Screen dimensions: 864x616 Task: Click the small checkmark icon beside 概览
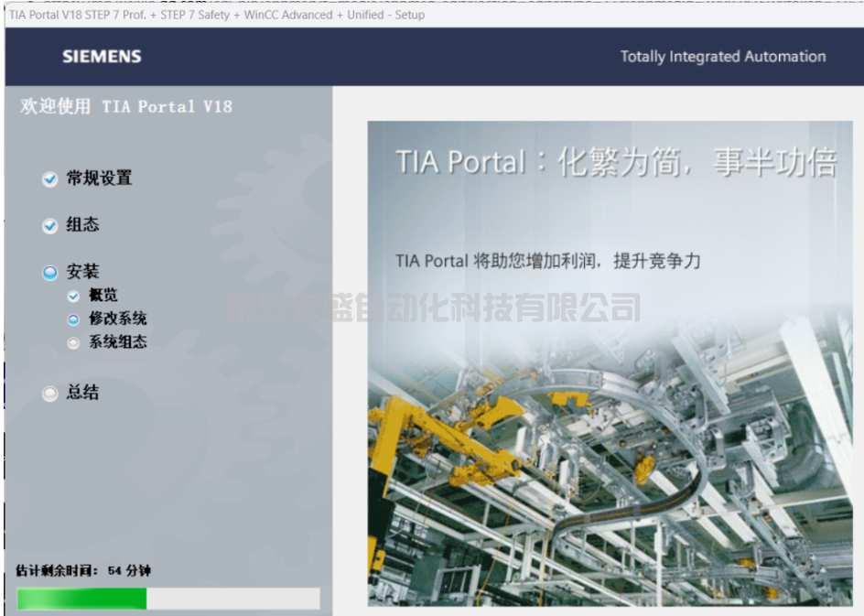click(73, 297)
